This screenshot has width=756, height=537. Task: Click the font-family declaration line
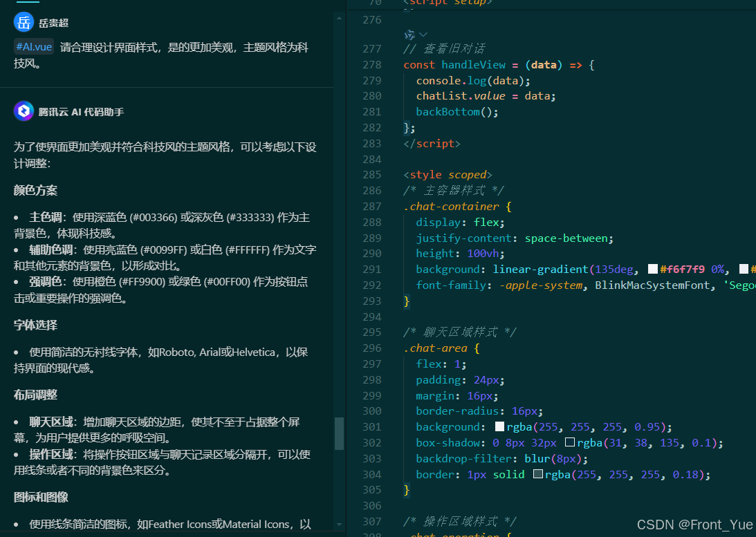click(x=586, y=285)
